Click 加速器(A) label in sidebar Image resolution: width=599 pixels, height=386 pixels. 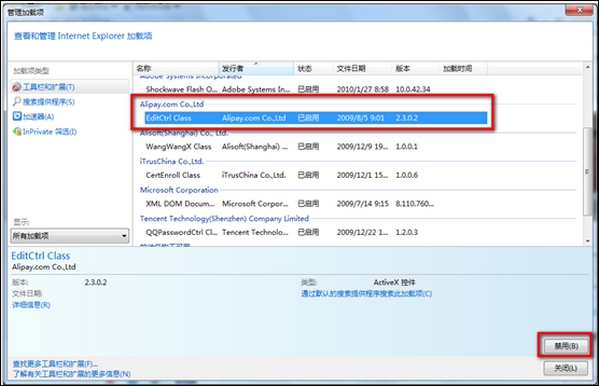(x=39, y=117)
